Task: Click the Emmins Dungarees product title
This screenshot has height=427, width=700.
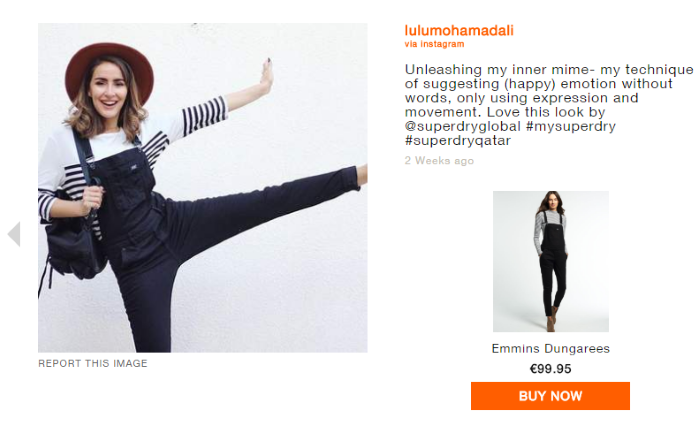Action: [x=550, y=348]
